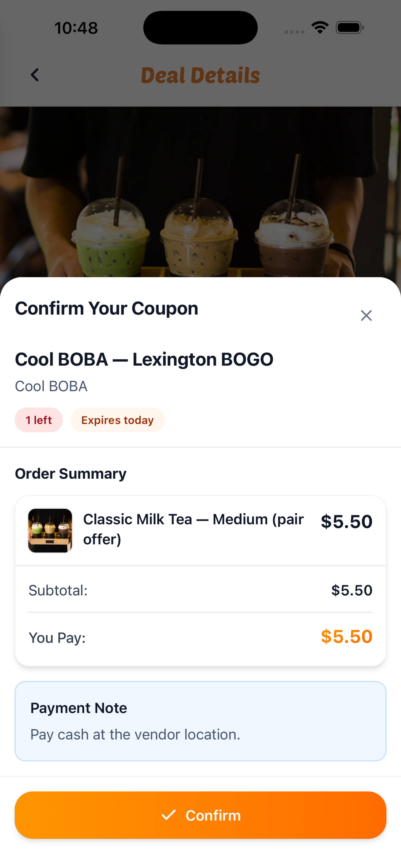Tap the checkmark icon on Confirm
This screenshot has height=868, width=401.
(169, 815)
